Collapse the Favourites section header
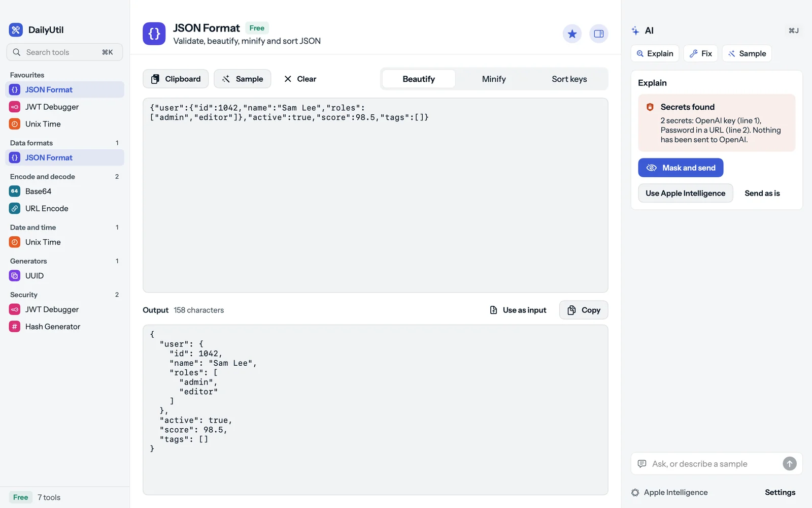Image resolution: width=812 pixels, height=508 pixels. point(27,75)
